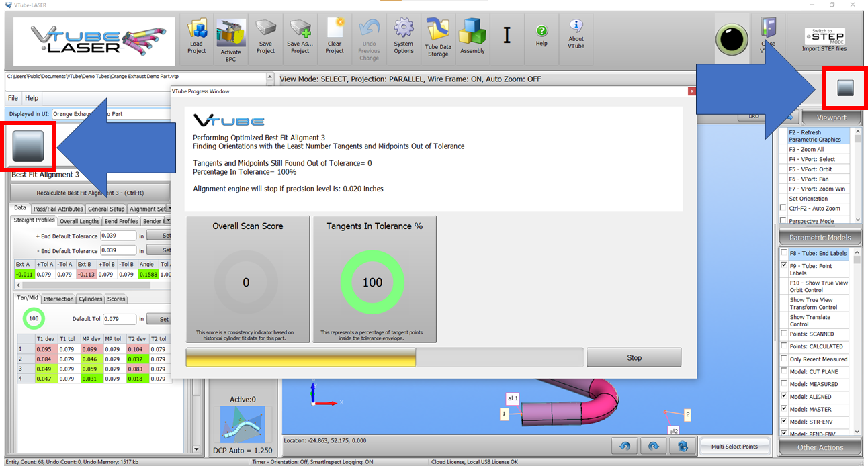Click the Activate BPC icon

231,38
